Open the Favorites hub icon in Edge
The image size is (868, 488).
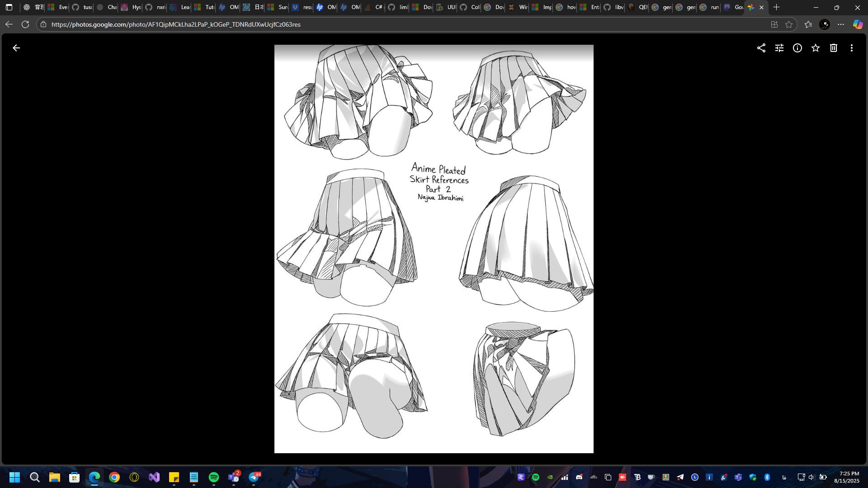pyautogui.click(x=808, y=24)
